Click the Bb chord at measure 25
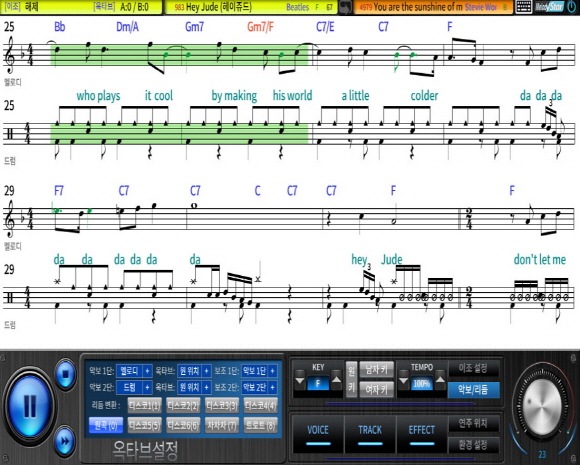580x465 pixels. 60,27
